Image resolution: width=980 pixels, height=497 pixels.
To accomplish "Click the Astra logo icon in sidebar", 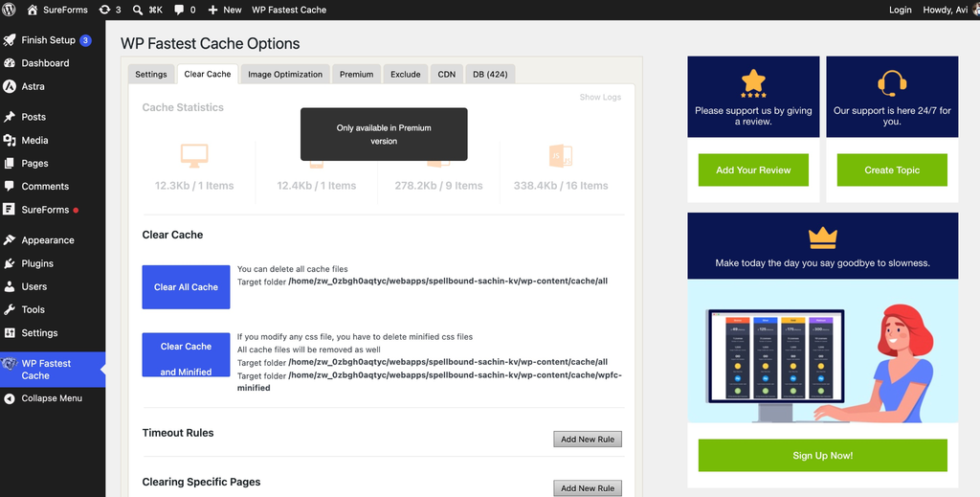I will click(10, 86).
